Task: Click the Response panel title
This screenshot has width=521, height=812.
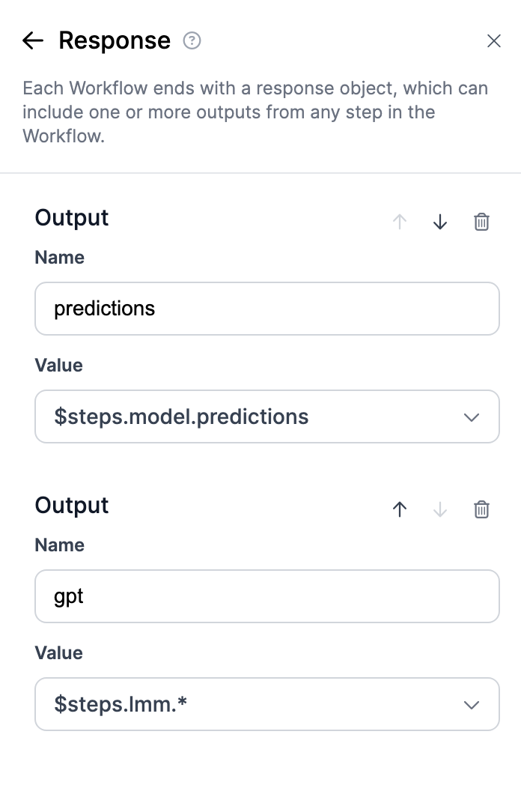Action: 115,40
